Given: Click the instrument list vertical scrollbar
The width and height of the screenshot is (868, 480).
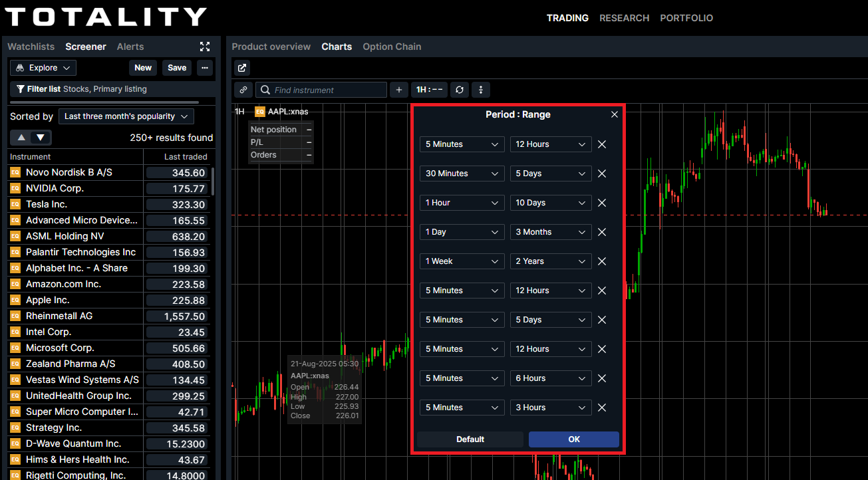Looking at the screenshot, I should [x=213, y=181].
